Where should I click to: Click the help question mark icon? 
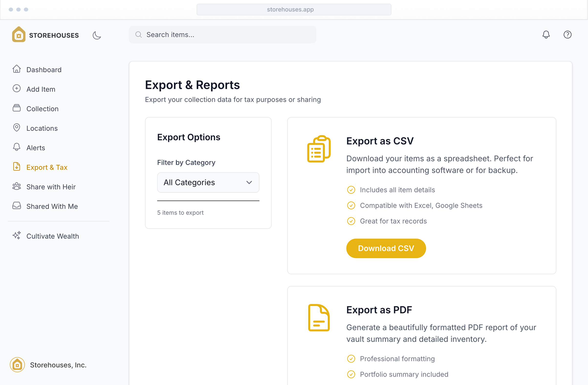click(x=567, y=35)
